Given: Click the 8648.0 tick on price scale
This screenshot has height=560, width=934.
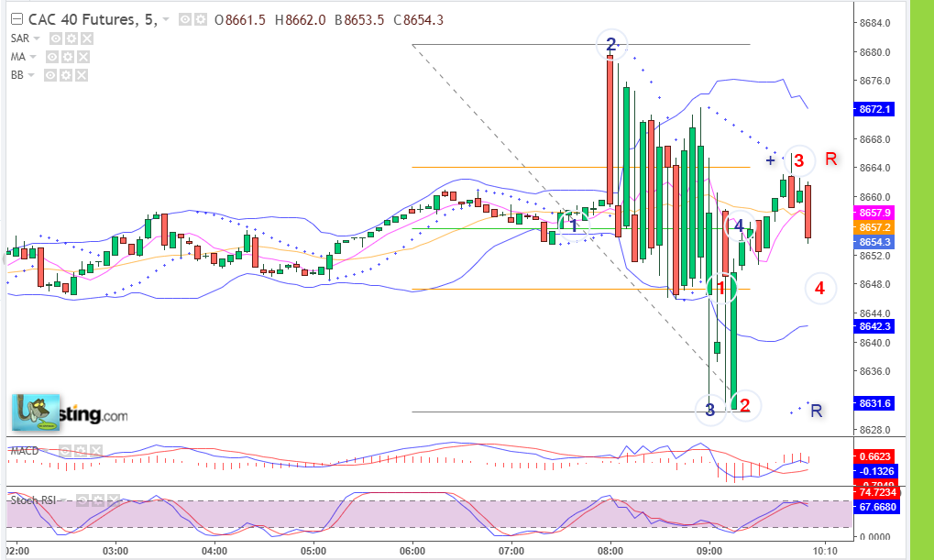Looking at the screenshot, I should [x=875, y=284].
